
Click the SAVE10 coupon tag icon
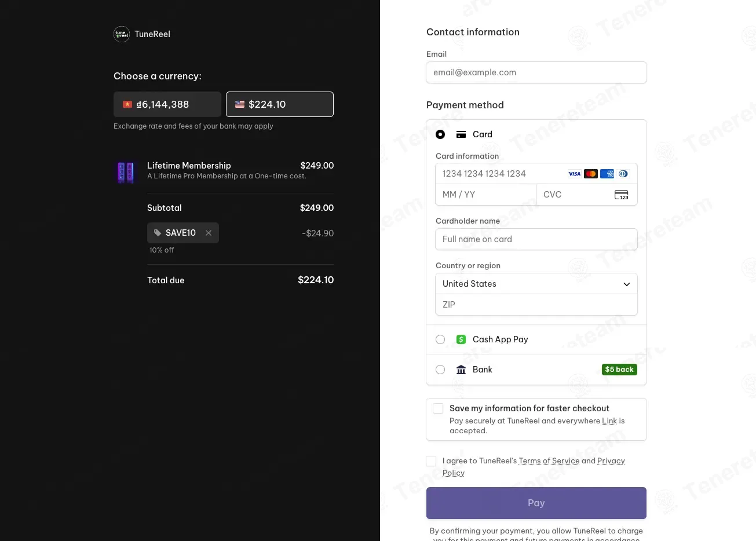158,233
